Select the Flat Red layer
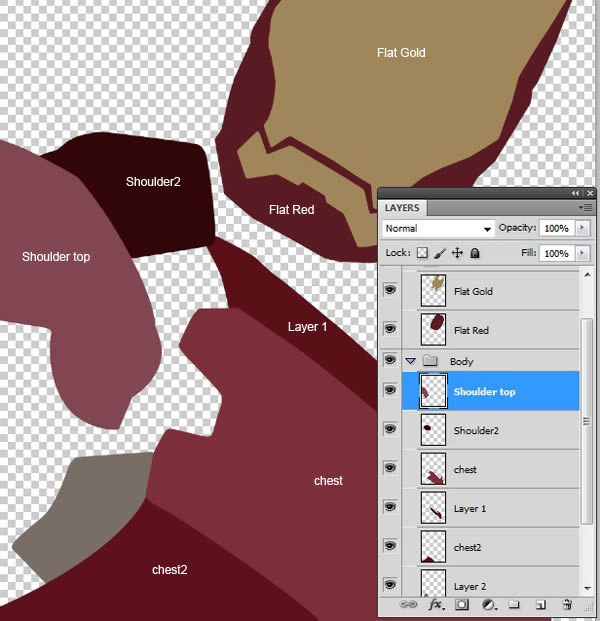 point(491,330)
